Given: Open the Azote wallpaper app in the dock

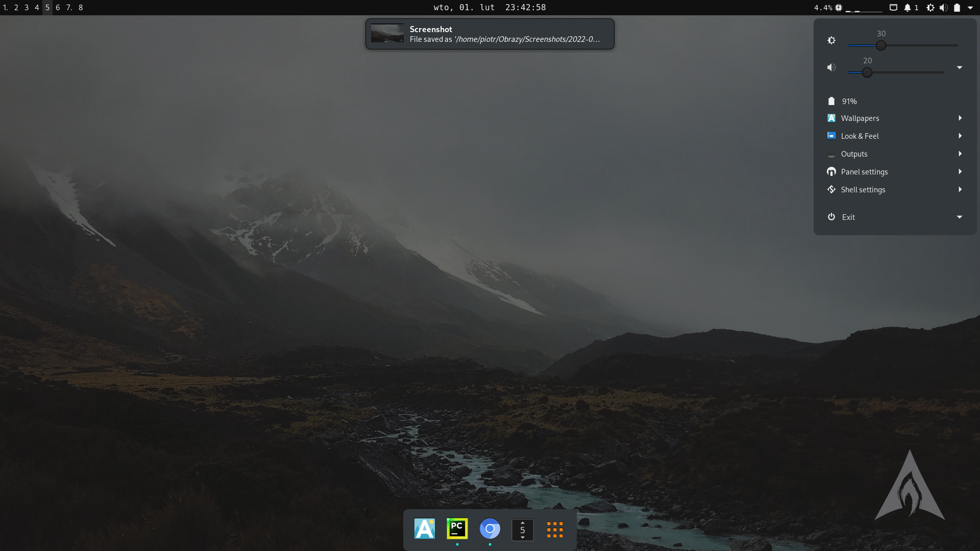Looking at the screenshot, I should 424,529.
